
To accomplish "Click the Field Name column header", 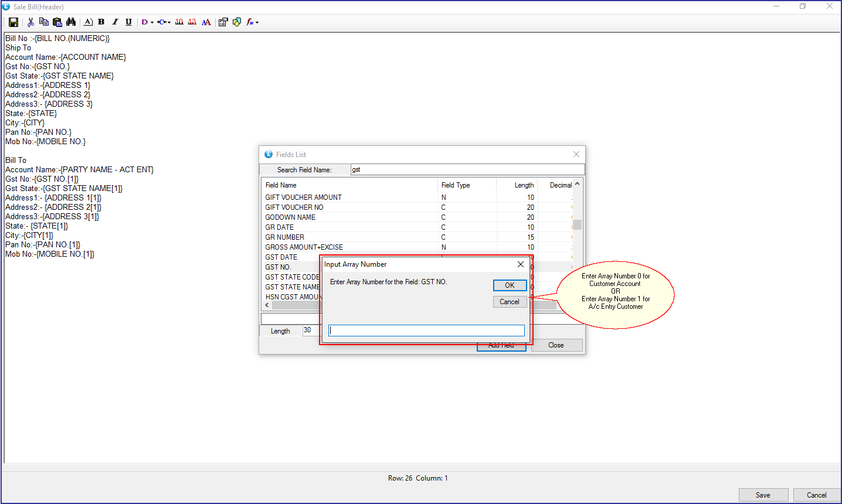I will point(349,185).
